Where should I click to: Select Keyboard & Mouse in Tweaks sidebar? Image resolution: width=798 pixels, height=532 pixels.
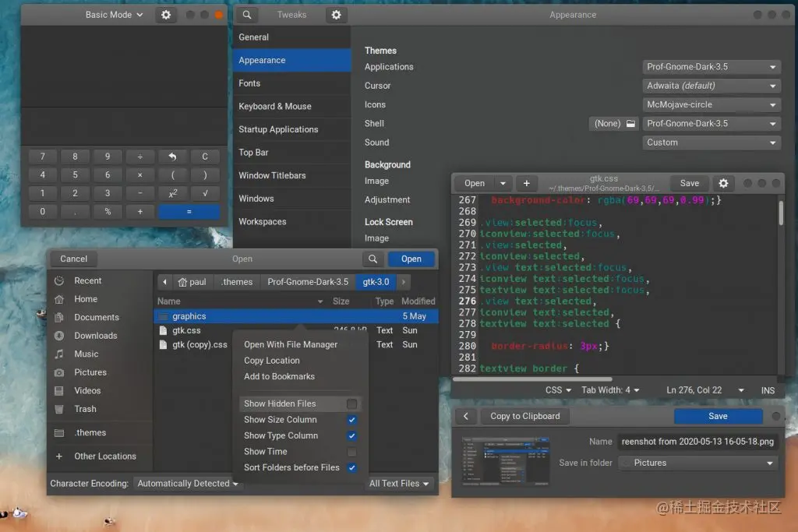click(292, 106)
